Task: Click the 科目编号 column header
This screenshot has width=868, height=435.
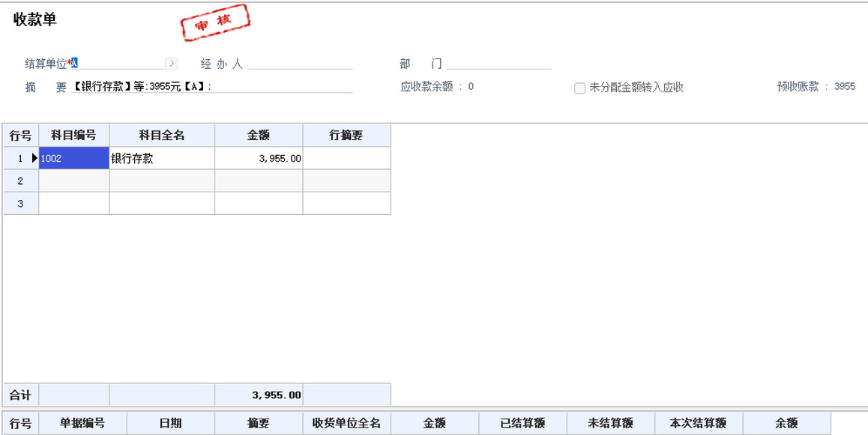Action: 73,136
